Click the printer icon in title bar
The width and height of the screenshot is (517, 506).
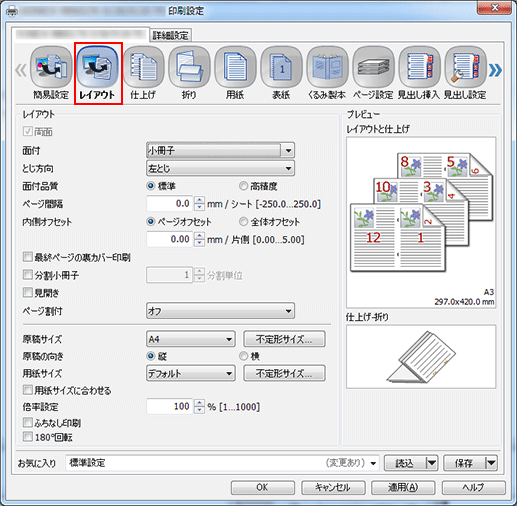[x=13, y=11]
